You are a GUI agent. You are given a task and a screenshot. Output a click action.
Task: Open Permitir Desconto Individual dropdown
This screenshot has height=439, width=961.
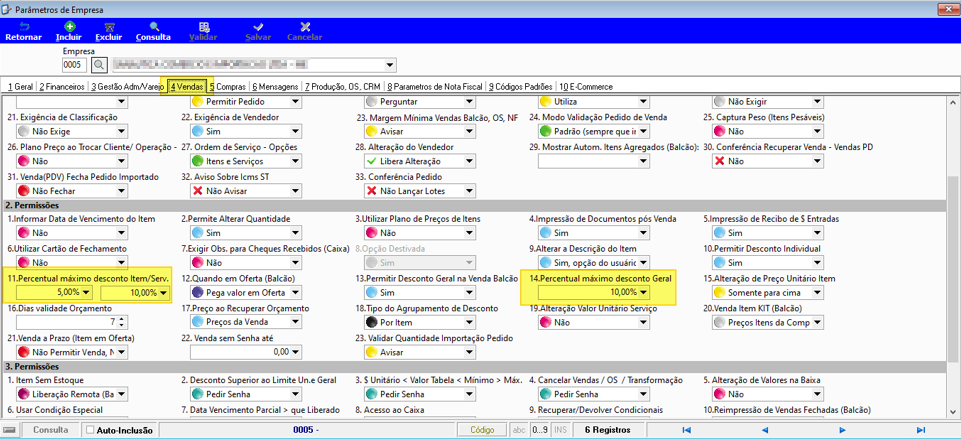817,262
